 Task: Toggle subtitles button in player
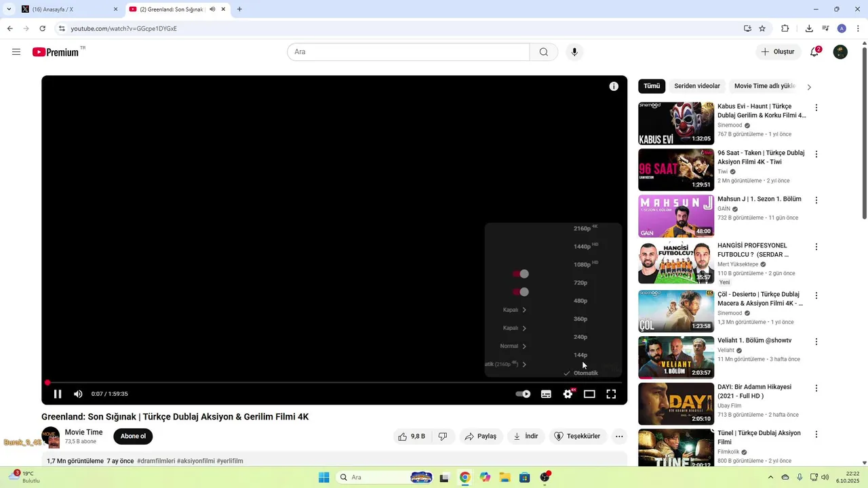point(546,394)
